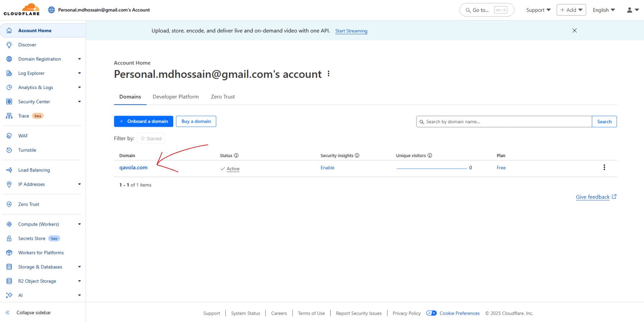Screen dimensions: 644x322
Task: Click the Security Center sidebar icon
Action: coord(9,102)
